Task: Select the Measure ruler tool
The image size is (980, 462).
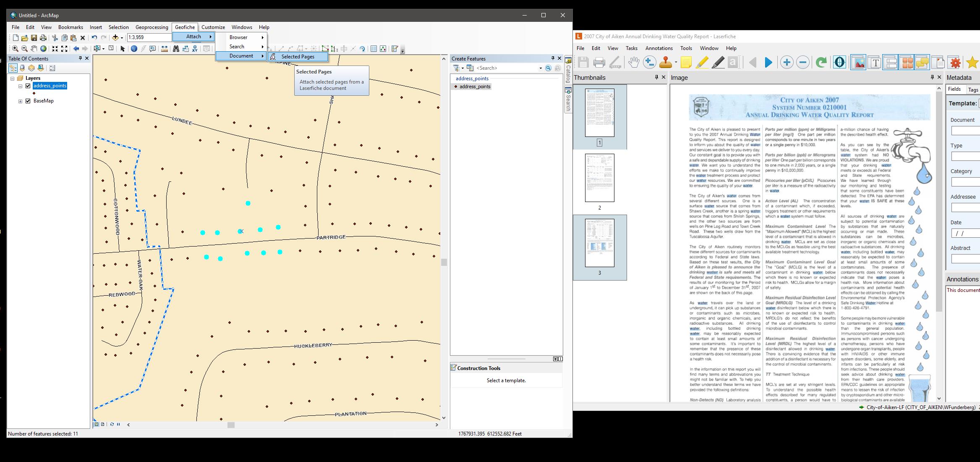Action: click(165, 49)
